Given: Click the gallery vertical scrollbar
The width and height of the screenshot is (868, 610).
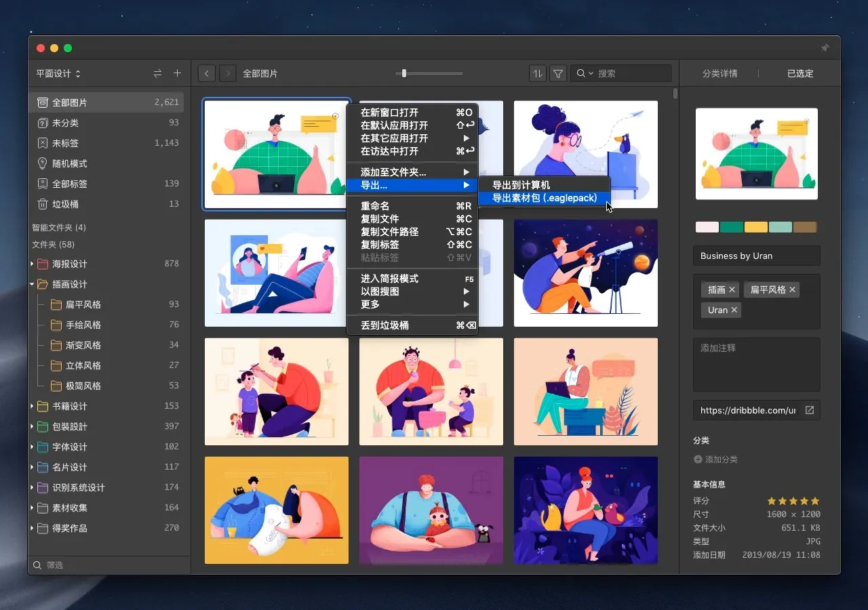Looking at the screenshot, I should (x=675, y=94).
